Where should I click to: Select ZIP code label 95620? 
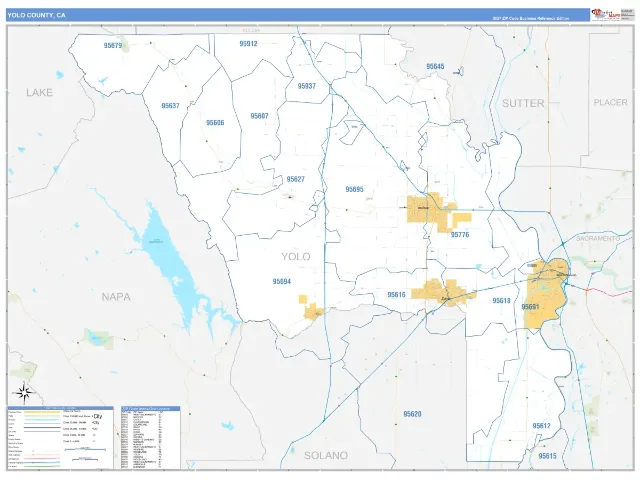point(412,414)
